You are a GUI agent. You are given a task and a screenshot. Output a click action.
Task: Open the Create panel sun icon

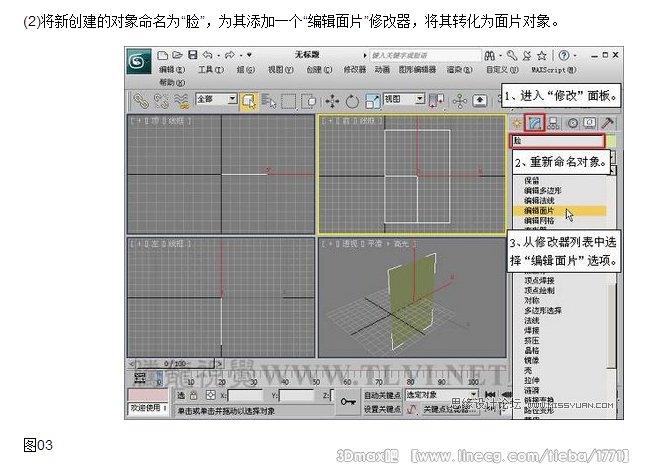pos(517,123)
